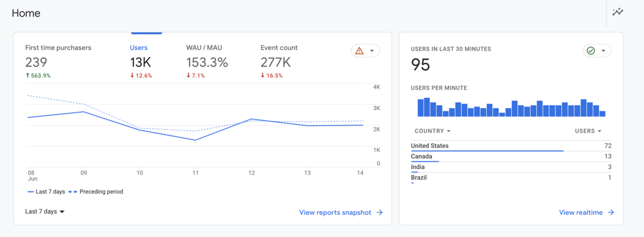Click the United States country row
The height and width of the screenshot is (237, 644).
430,146
